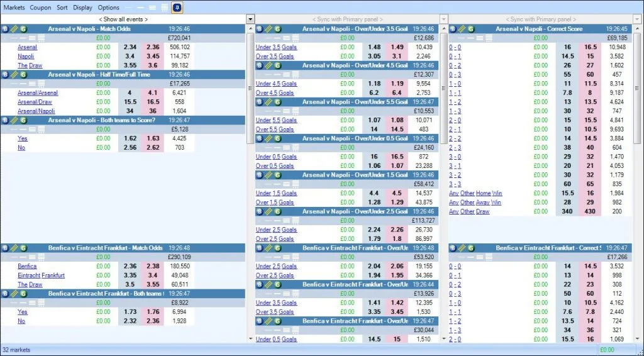Click the B icon on Over/Under 3.5 Goals header
The height and width of the screenshot is (356, 644).
[260, 29]
